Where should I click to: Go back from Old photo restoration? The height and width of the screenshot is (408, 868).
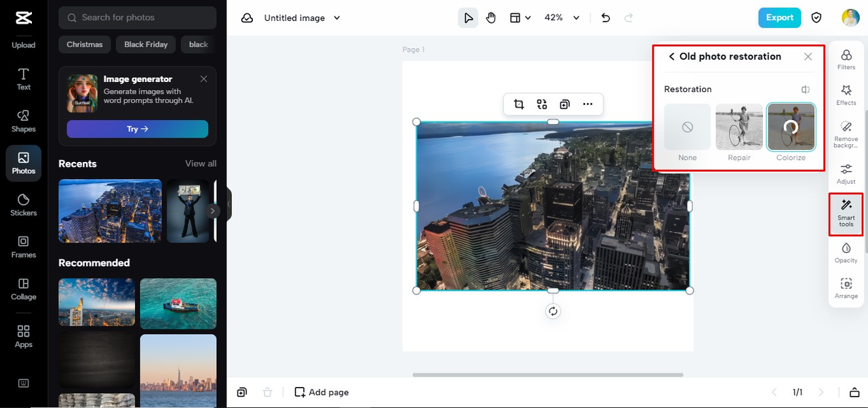(x=671, y=57)
